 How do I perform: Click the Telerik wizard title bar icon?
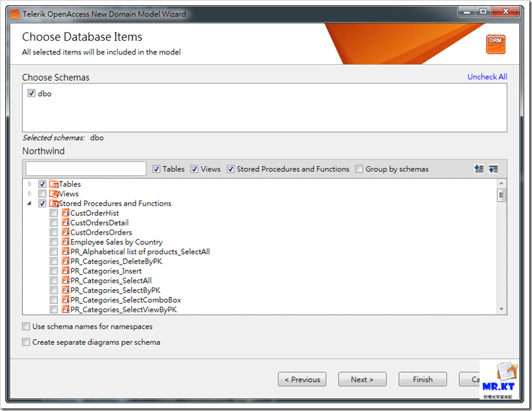tap(15, 14)
